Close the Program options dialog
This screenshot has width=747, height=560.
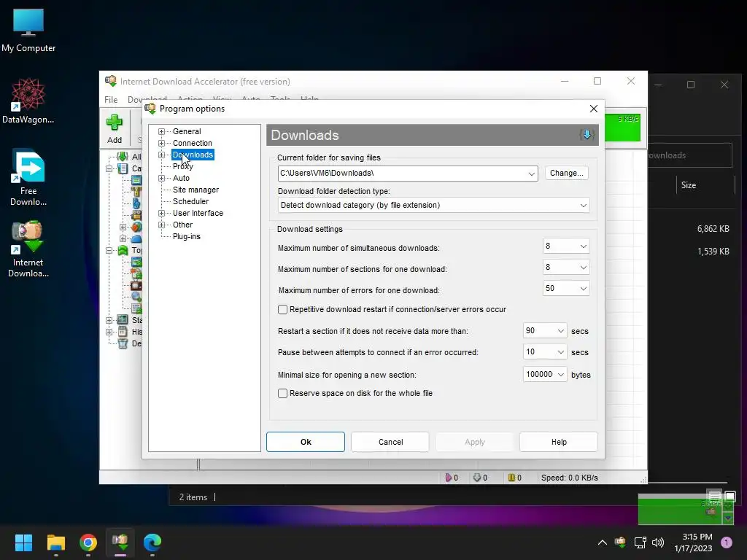[x=594, y=109]
